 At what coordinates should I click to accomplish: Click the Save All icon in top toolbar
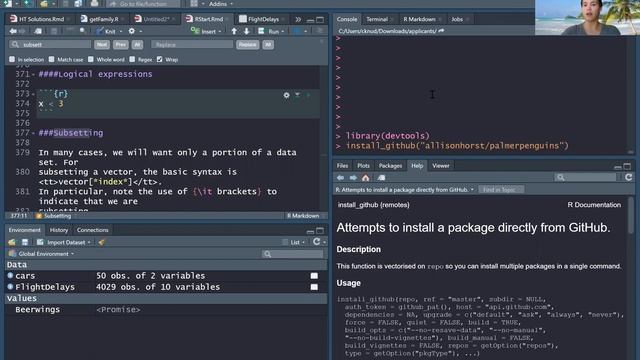coord(78,3)
